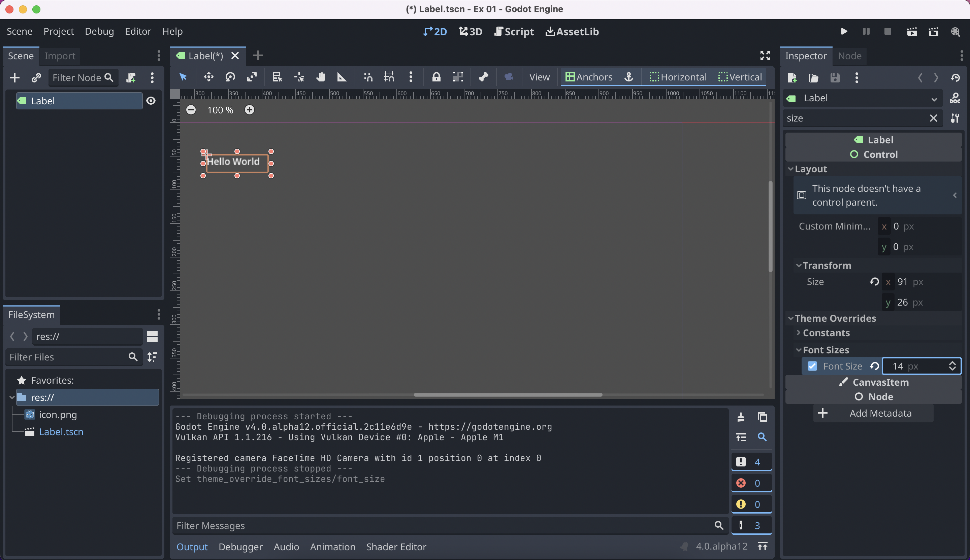Open the Project menu
Viewport: 970px width, 560px height.
point(59,31)
